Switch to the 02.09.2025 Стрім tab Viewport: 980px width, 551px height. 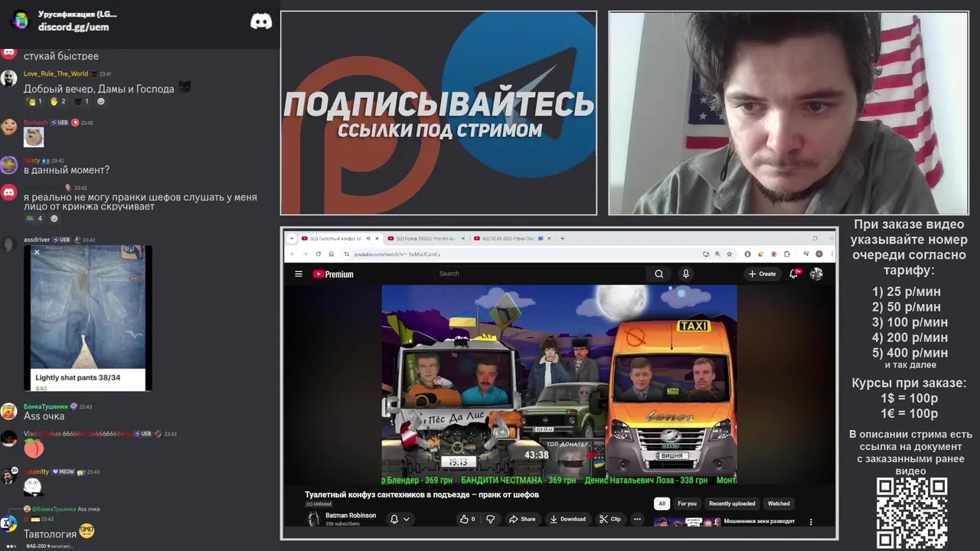point(511,238)
